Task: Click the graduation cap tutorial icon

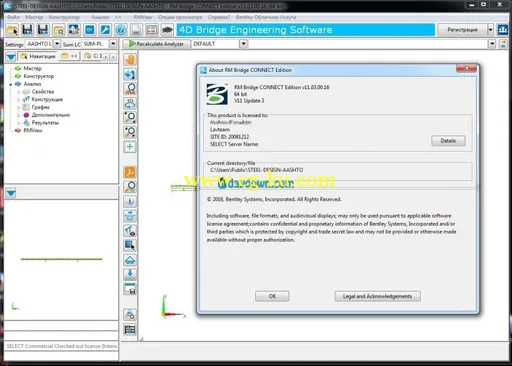Action: pos(167,30)
